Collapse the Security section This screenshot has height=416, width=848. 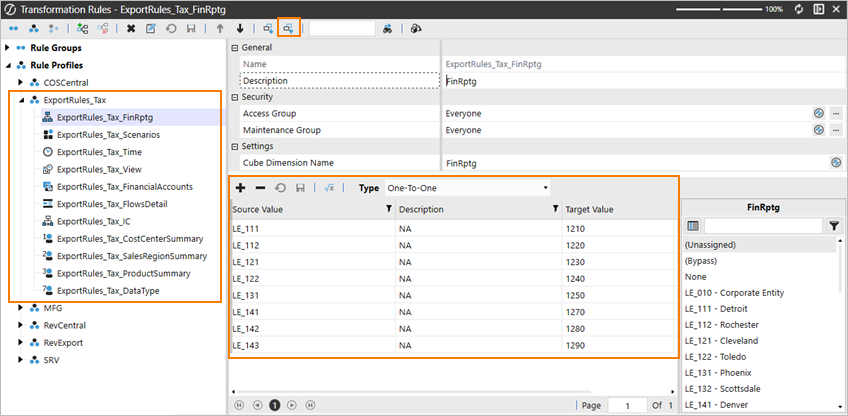coord(235,97)
